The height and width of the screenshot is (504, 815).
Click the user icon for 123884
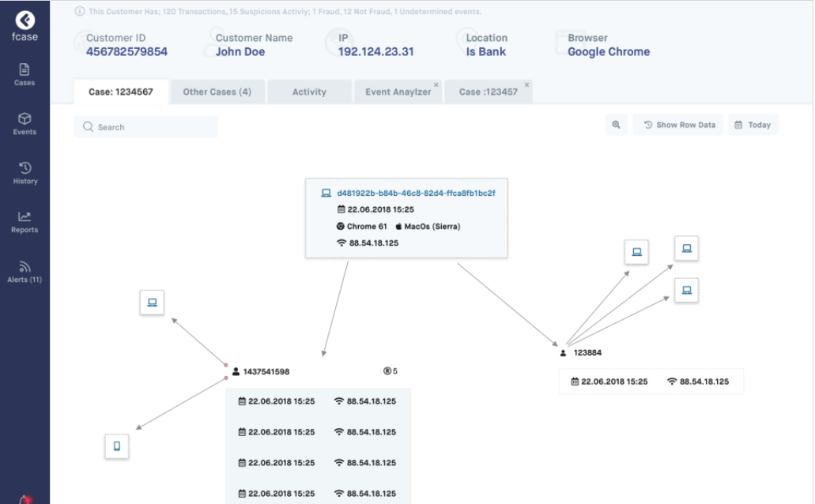click(x=564, y=353)
